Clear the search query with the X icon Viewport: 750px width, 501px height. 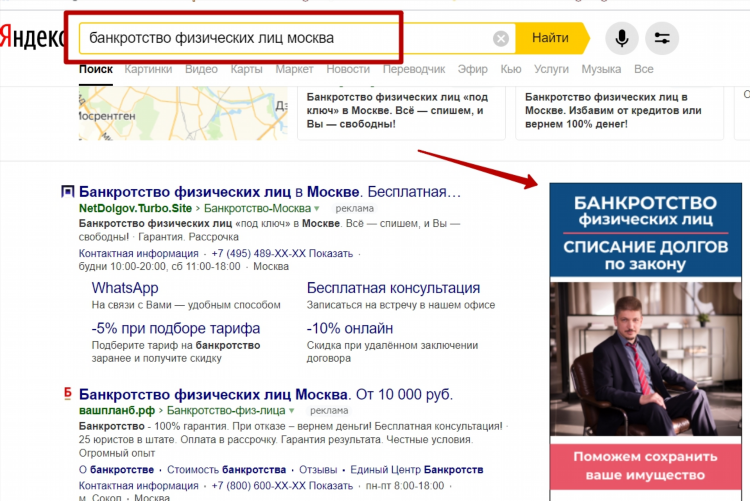501,38
